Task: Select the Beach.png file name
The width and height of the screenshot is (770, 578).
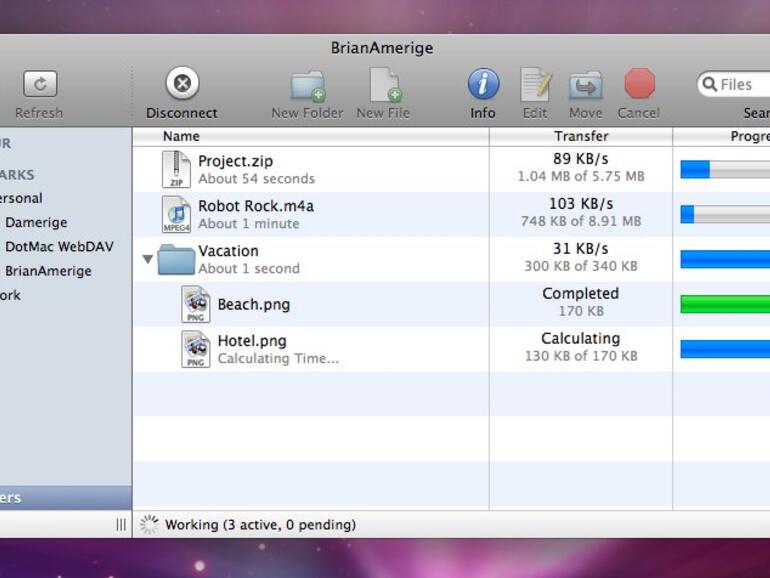Action: (x=254, y=304)
